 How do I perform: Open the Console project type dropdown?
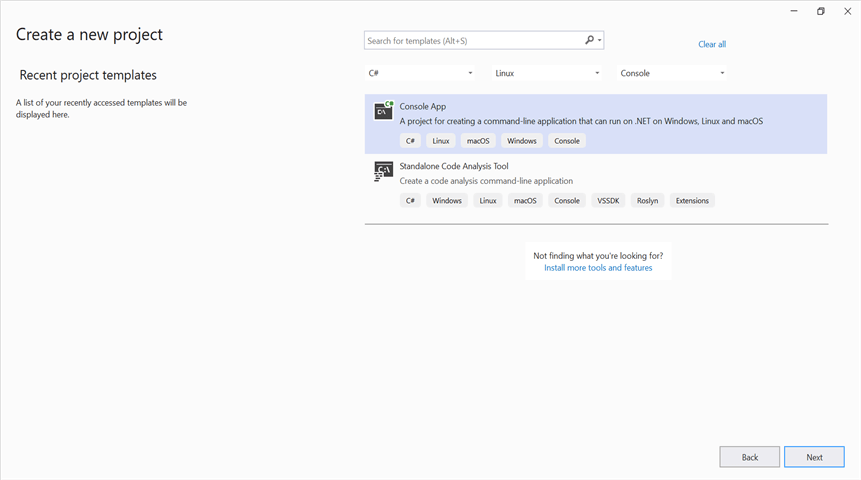672,73
